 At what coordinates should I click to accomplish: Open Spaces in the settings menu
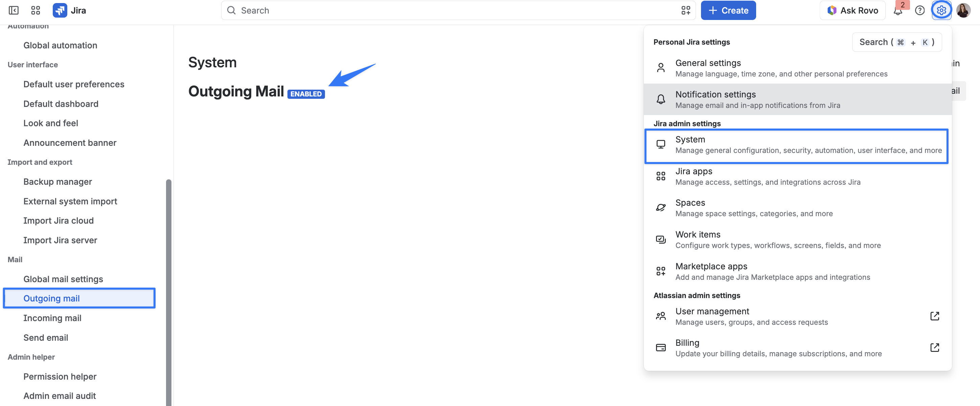[x=797, y=208]
